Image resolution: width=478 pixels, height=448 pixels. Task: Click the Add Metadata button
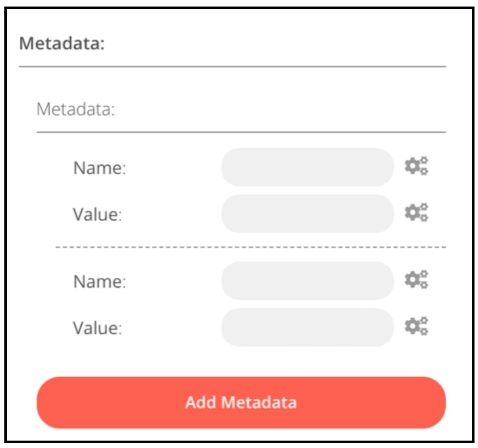(241, 402)
